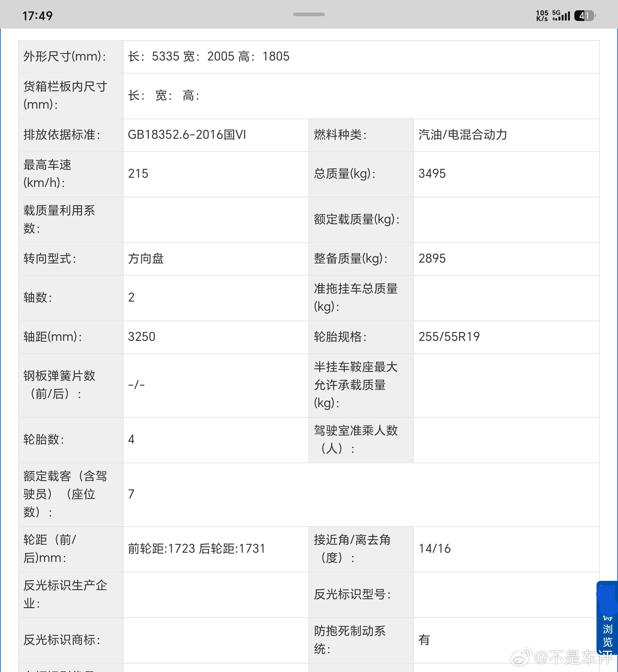Select the 总质量(kg) label

point(345,174)
